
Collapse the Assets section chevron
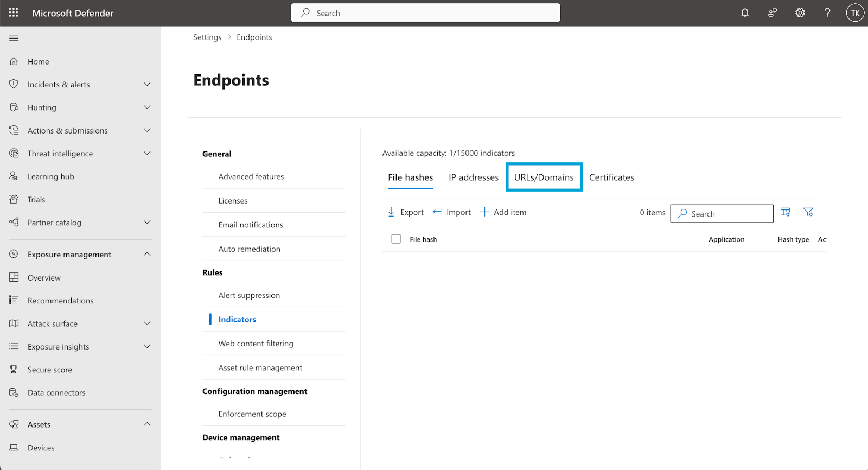pyautogui.click(x=147, y=424)
